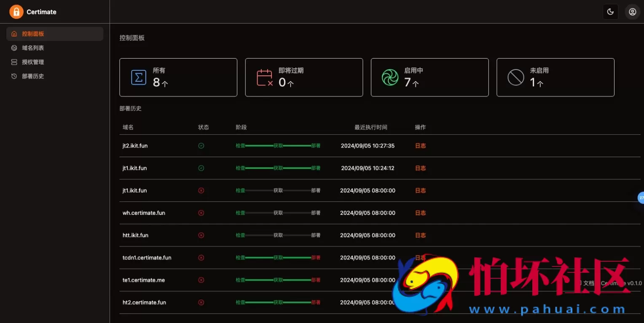This screenshot has height=323, width=644.
Task: Click the Certimate lock logo icon
Action: coord(16,11)
